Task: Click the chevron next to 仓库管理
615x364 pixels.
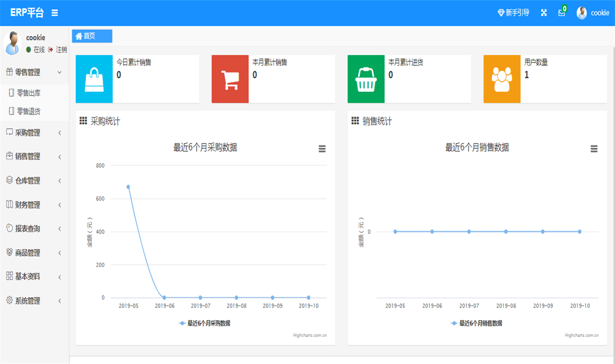Action: coord(60,181)
